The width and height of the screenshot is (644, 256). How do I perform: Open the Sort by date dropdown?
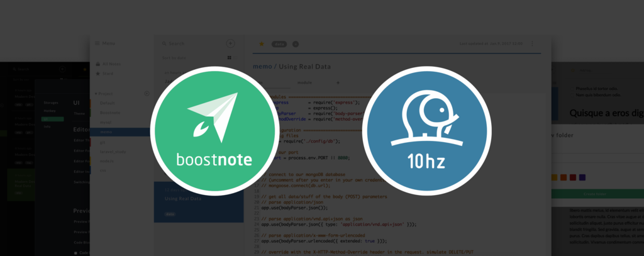click(173, 58)
